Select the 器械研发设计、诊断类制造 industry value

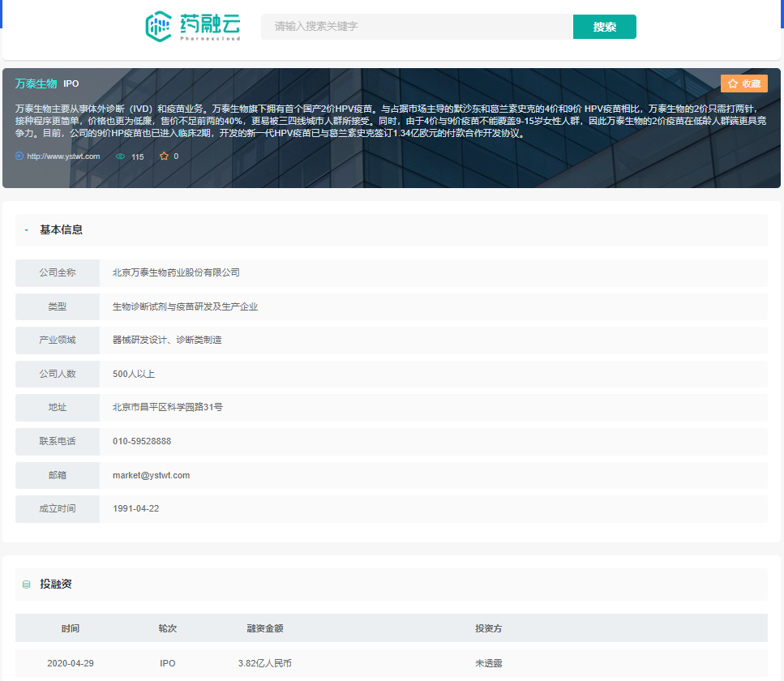click(x=167, y=340)
